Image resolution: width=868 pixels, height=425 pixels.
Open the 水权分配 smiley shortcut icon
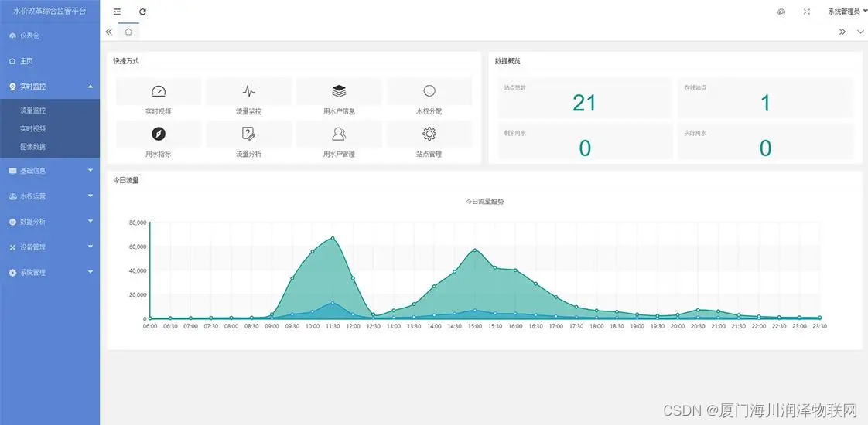click(429, 90)
